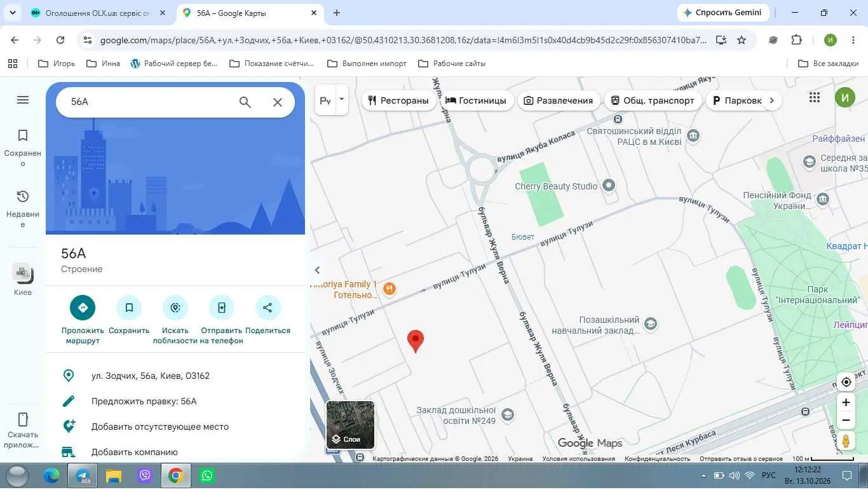Open Telegram from the taskbar
The width and height of the screenshot is (868, 492).
(83, 475)
